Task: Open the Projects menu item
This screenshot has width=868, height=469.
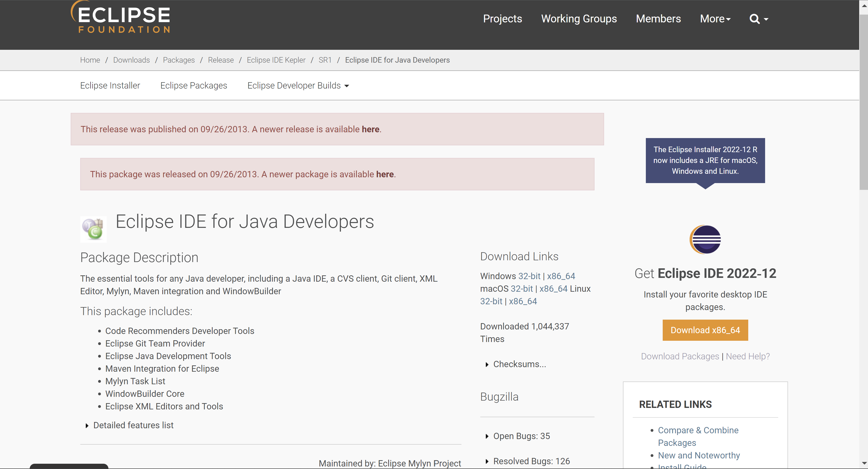Action: coord(502,19)
